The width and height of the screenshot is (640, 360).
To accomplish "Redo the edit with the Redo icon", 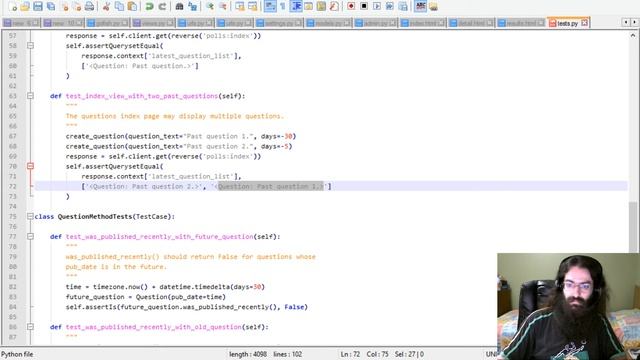I will pyautogui.click(x=162, y=6).
